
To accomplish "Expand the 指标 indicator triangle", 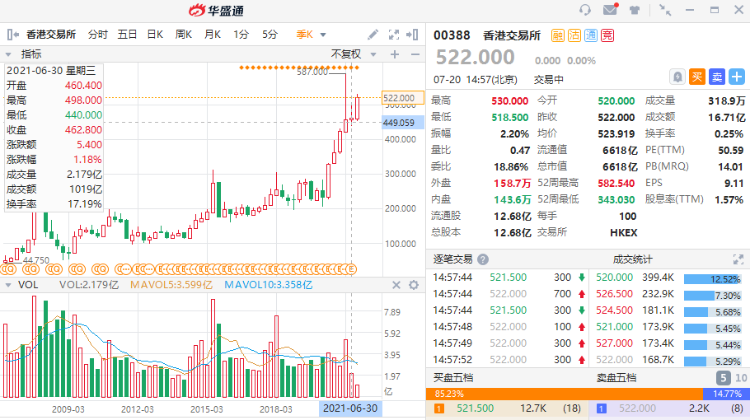I will 8,55.
